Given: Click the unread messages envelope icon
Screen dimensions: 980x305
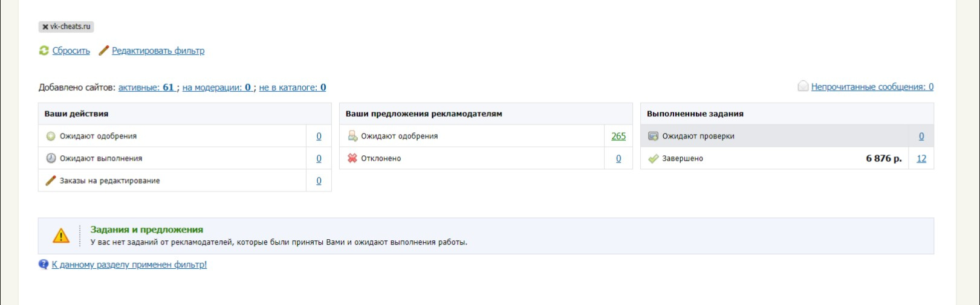Looking at the screenshot, I should click(x=803, y=86).
